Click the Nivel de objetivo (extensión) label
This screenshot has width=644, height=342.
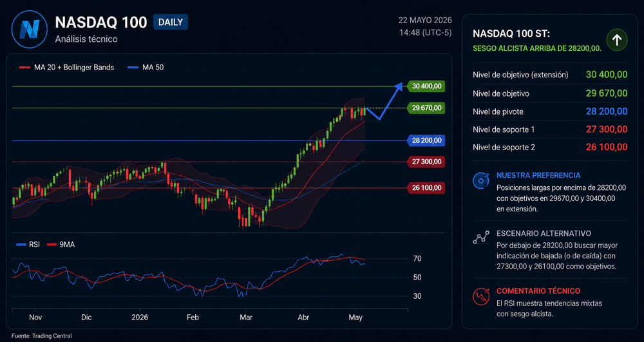[x=520, y=75]
